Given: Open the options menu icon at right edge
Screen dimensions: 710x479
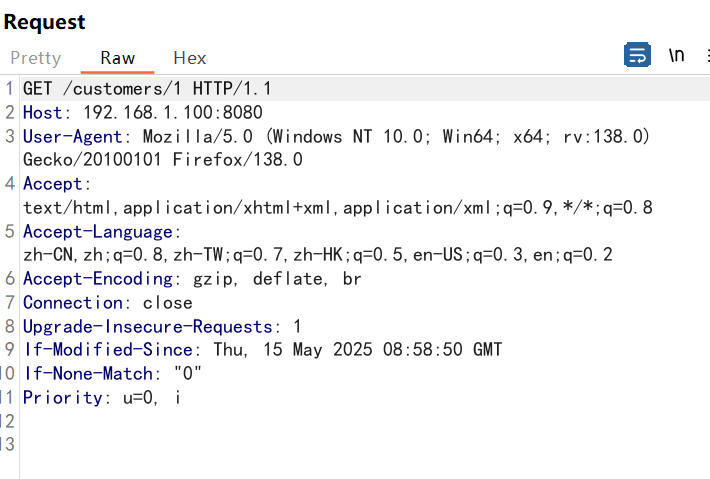Looking at the screenshot, I should click(x=707, y=55).
